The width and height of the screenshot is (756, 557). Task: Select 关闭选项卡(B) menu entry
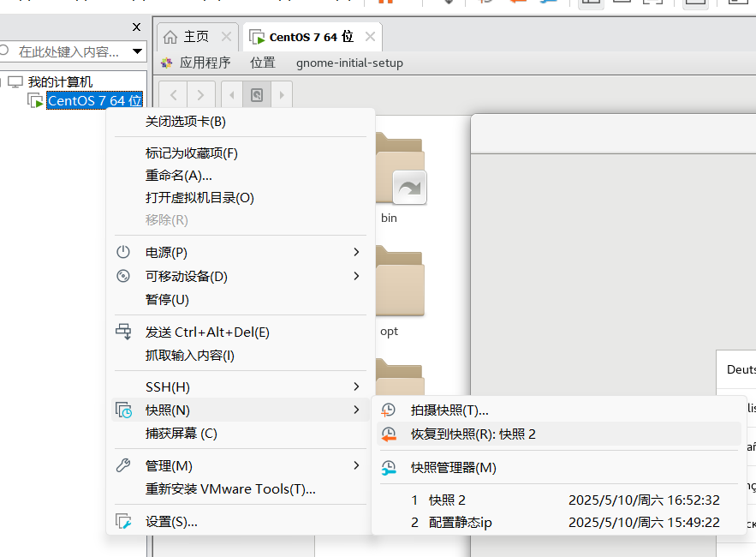pos(240,122)
